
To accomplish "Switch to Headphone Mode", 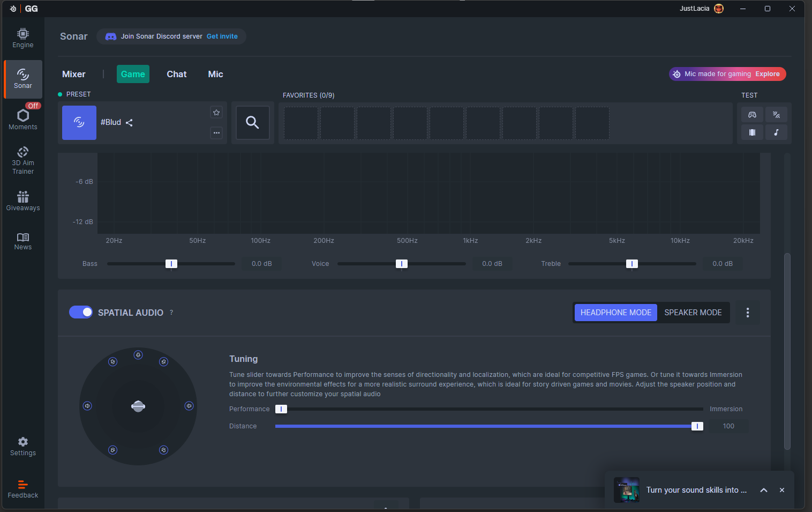I will point(616,313).
